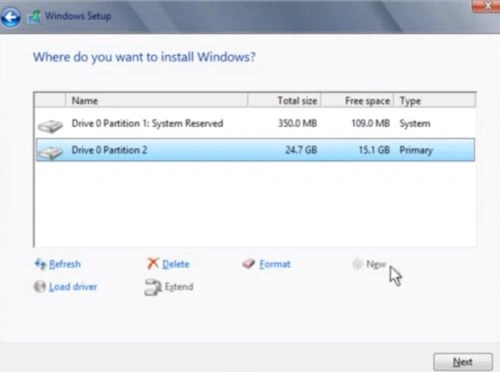The width and height of the screenshot is (500, 372).
Task: Click the Next button
Action: click(x=463, y=362)
